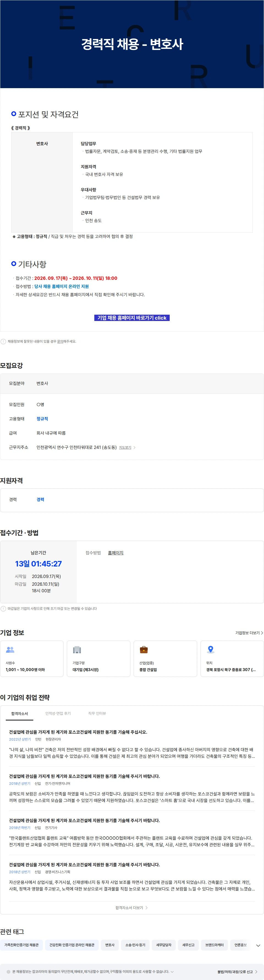Open the 홈페이지 application method link
This screenshot has width=264, height=980.
[x=116, y=553]
